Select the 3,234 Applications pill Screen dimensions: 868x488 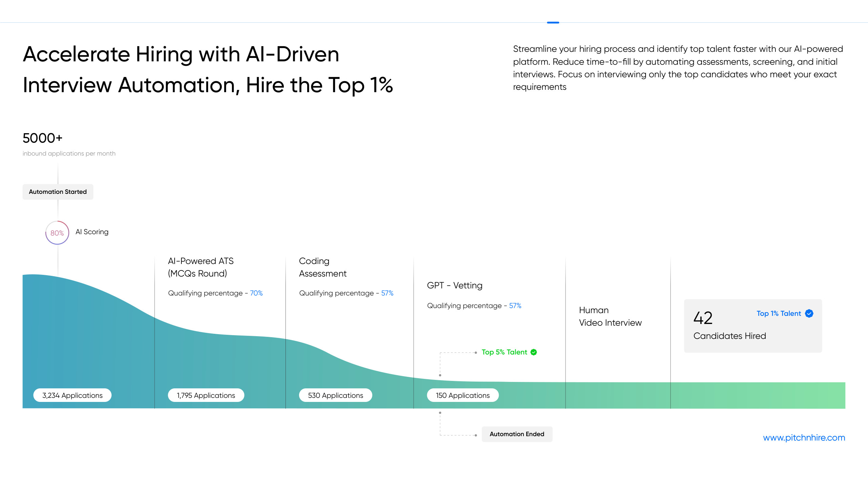click(x=73, y=395)
